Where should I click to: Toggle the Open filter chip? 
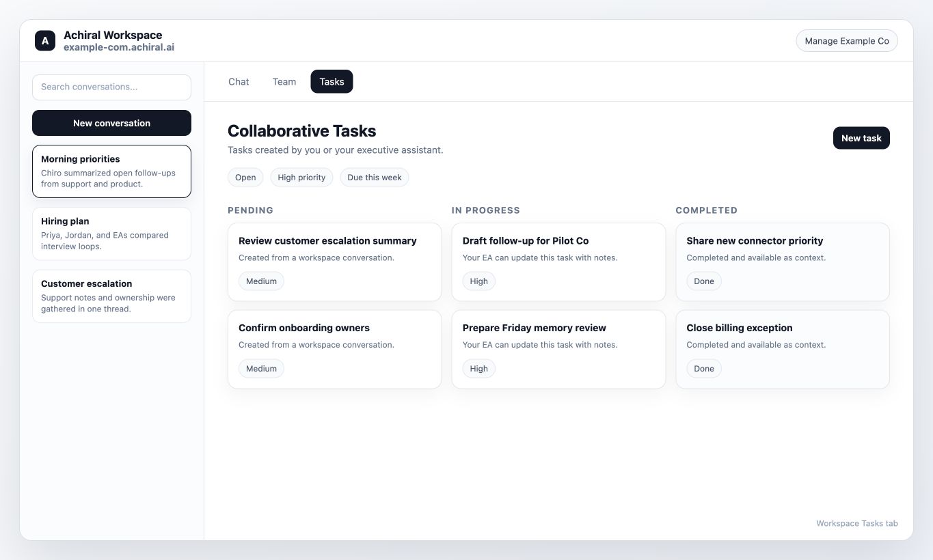pyautogui.click(x=245, y=178)
